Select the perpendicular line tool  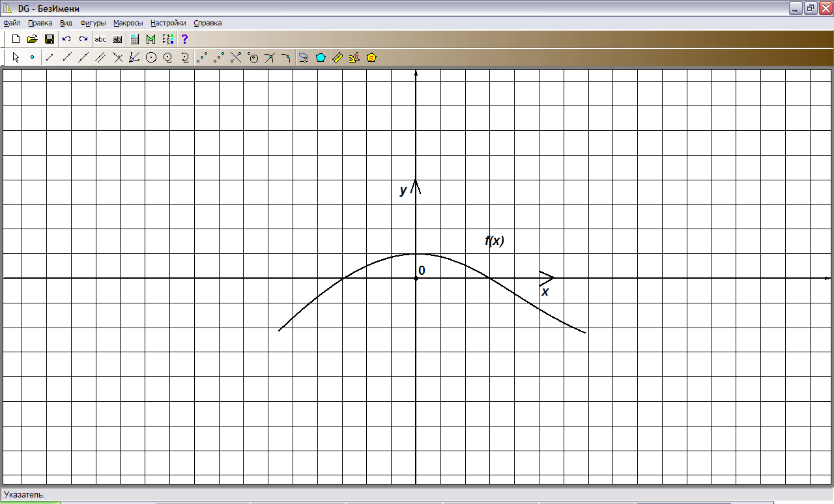point(117,57)
